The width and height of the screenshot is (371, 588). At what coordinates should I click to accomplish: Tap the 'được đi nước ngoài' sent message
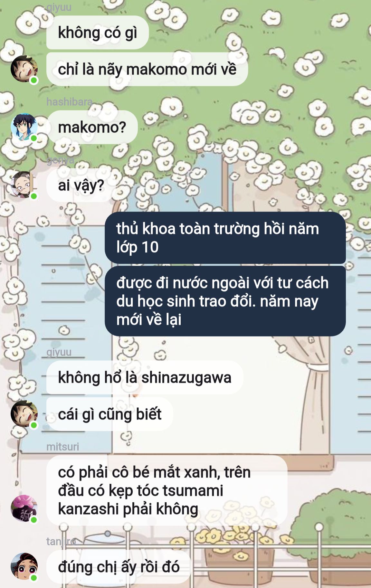(225, 301)
